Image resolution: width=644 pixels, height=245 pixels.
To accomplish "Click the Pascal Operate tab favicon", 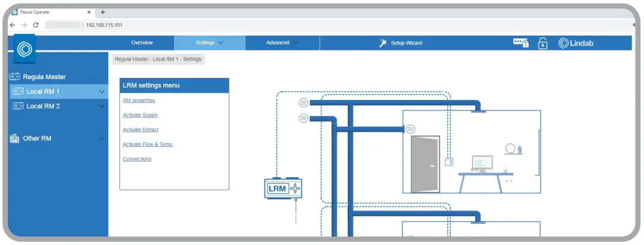I will pos(15,12).
